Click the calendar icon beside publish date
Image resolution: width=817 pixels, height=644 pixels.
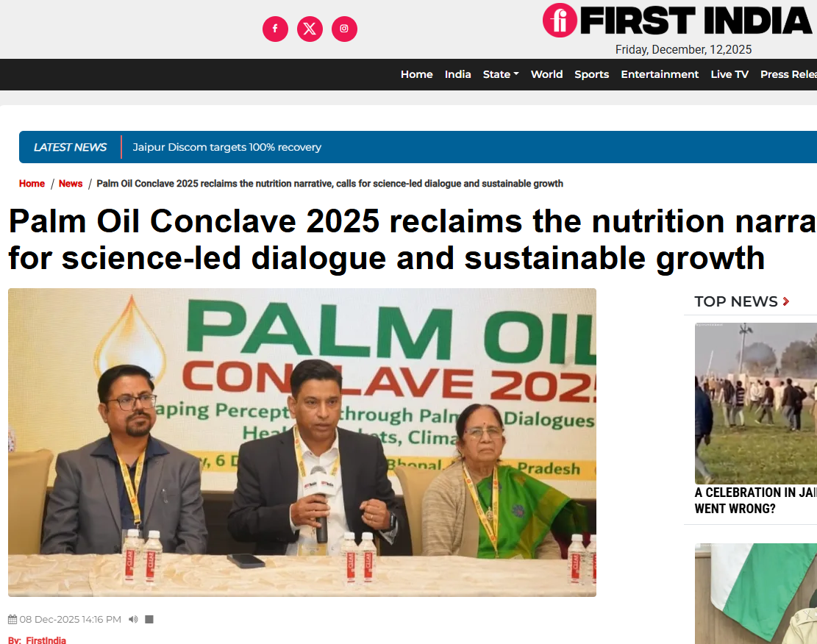(x=13, y=620)
